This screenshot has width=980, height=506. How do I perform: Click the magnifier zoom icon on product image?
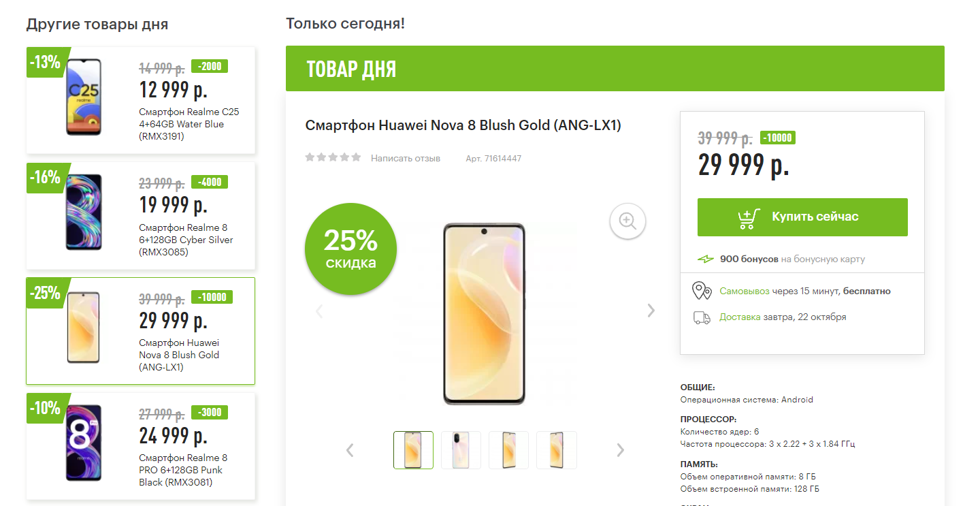coord(627,221)
